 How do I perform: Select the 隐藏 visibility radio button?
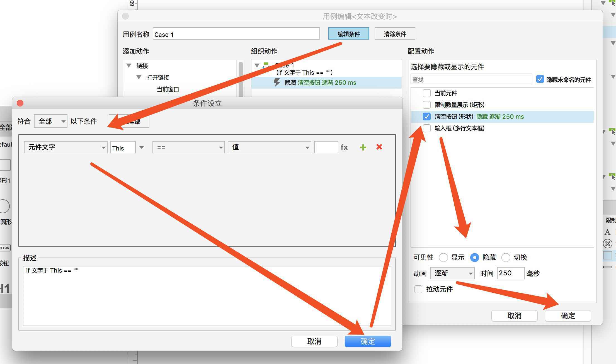click(x=474, y=258)
